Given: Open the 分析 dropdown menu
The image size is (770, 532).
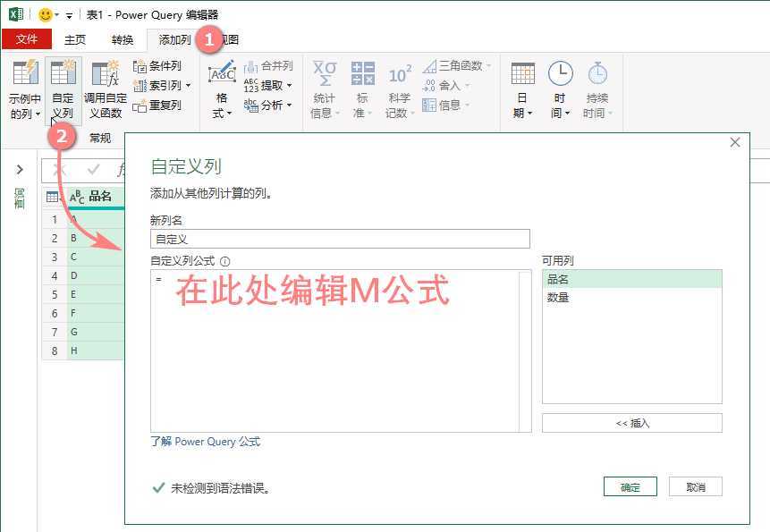Looking at the screenshot, I should pyautogui.click(x=269, y=105).
